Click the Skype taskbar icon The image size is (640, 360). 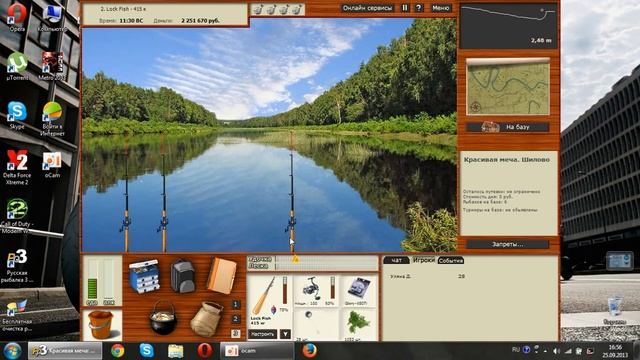point(146,351)
